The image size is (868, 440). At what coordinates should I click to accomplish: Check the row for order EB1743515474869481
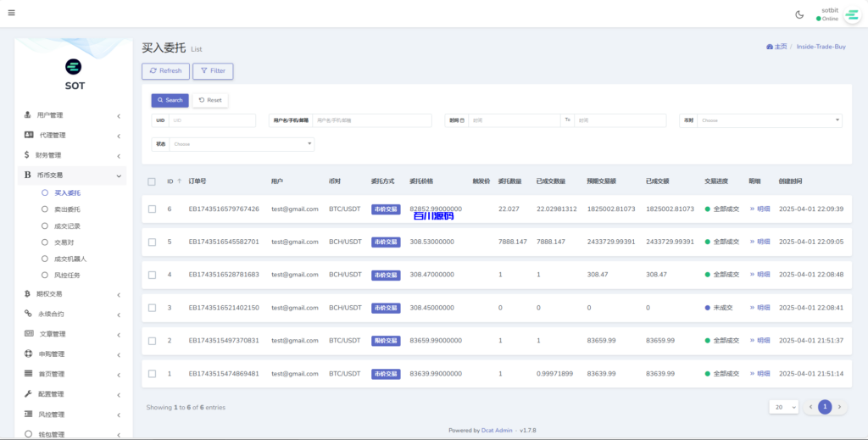pyautogui.click(x=152, y=374)
